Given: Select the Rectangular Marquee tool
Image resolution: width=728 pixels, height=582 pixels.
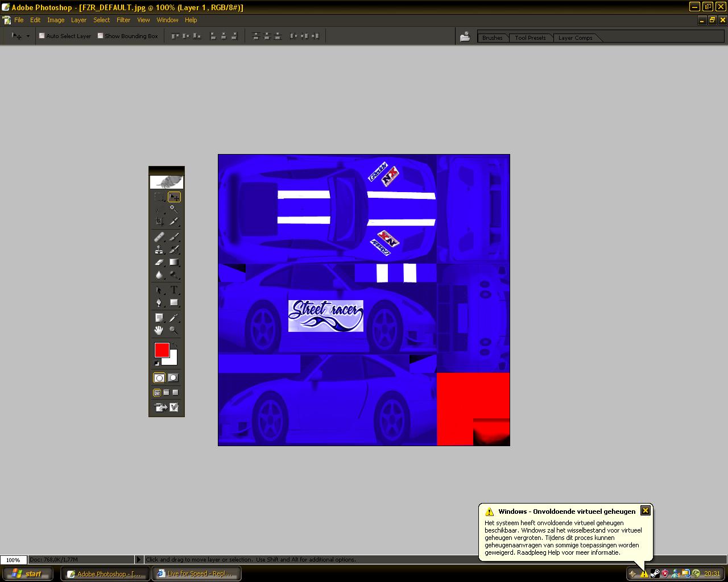Looking at the screenshot, I should click(x=159, y=197).
